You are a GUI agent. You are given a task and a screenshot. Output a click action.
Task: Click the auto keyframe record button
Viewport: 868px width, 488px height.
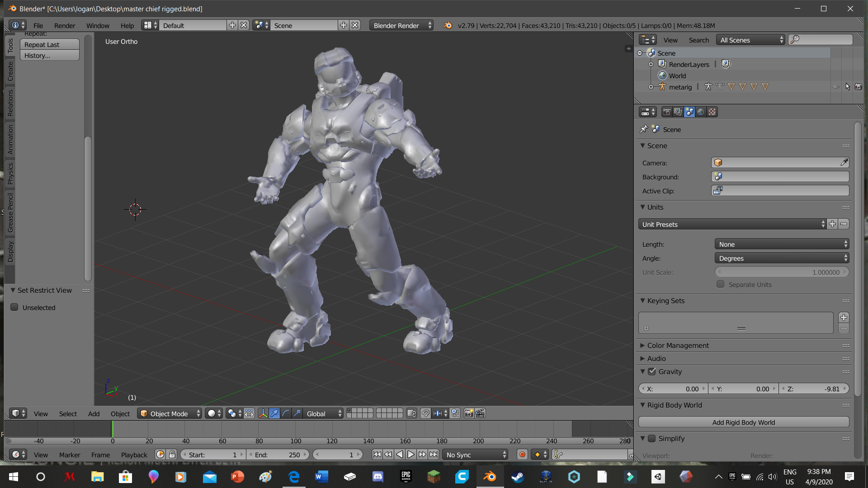(522, 455)
